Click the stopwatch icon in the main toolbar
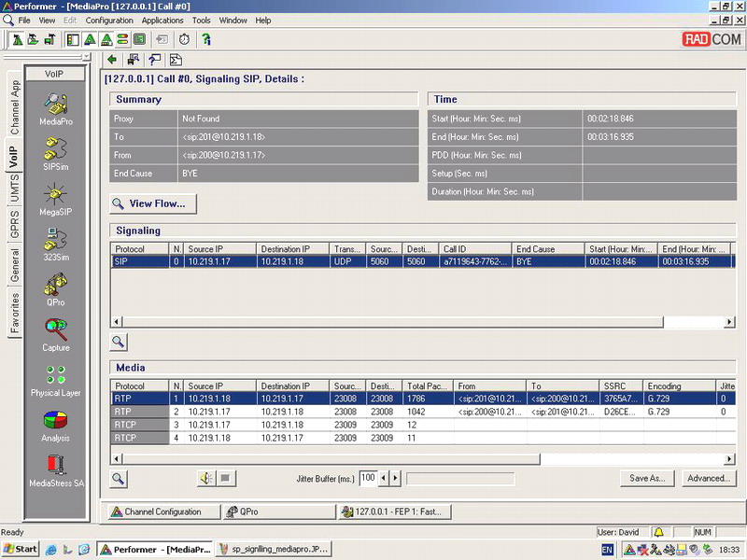 pos(184,39)
